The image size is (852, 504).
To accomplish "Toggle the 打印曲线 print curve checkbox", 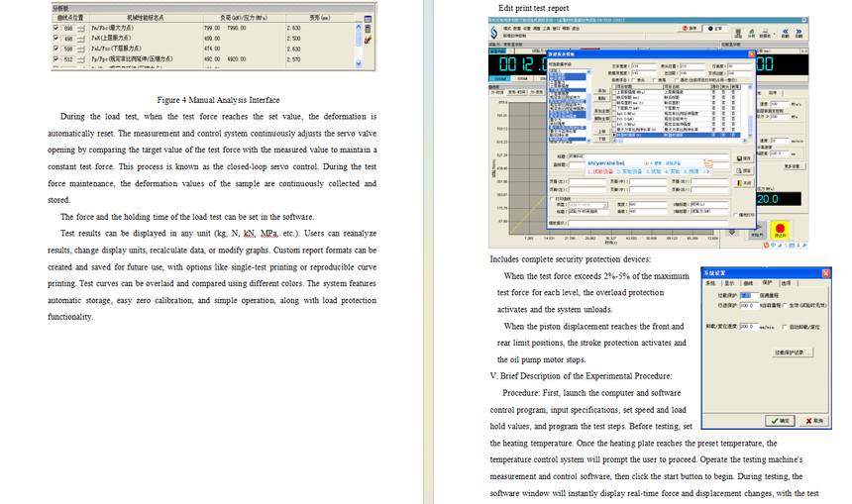I will point(552,199).
